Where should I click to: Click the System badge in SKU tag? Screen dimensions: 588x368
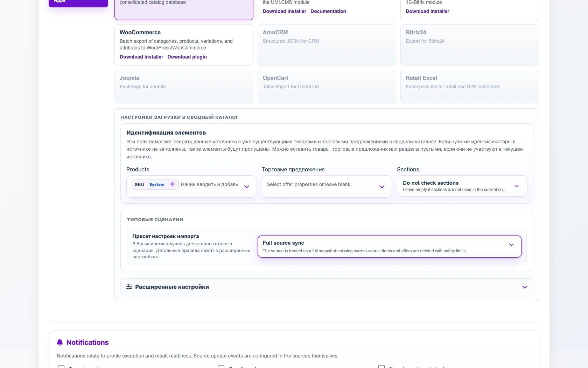point(156,184)
